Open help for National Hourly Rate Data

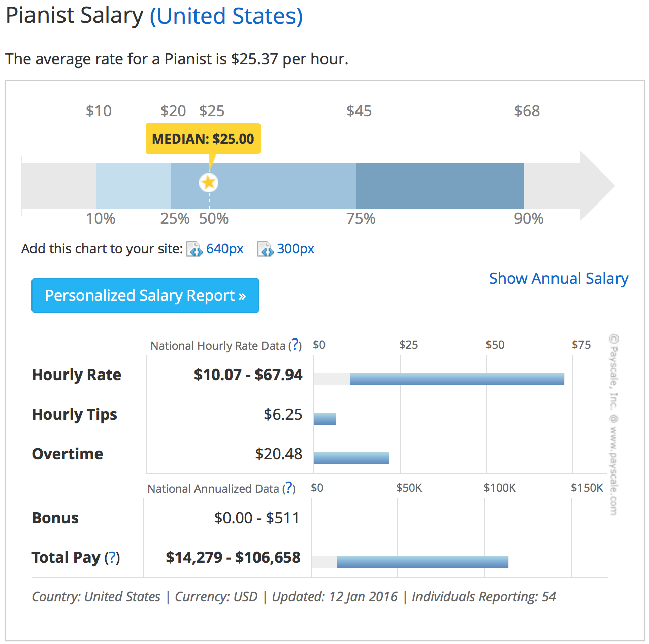(x=295, y=345)
